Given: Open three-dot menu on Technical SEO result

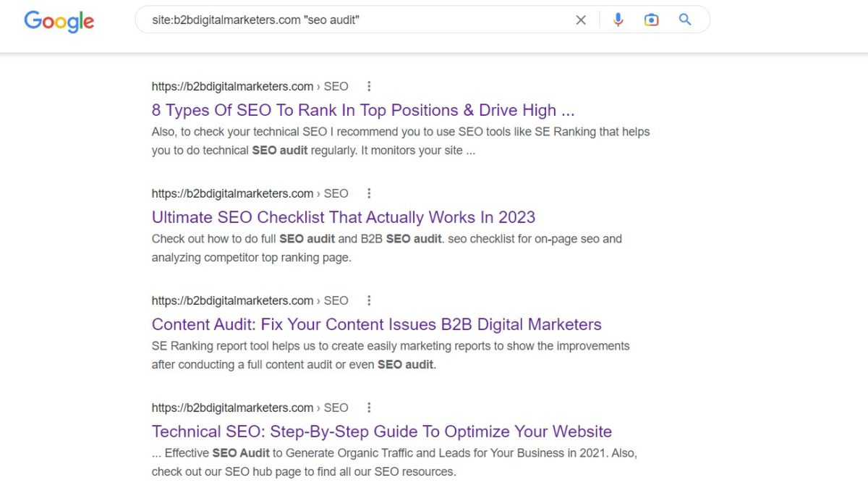Looking at the screenshot, I should tap(369, 408).
